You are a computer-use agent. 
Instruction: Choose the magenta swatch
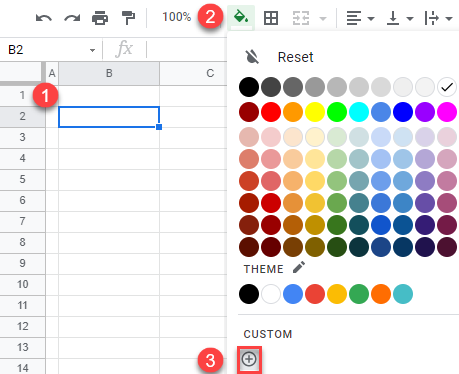(x=447, y=112)
